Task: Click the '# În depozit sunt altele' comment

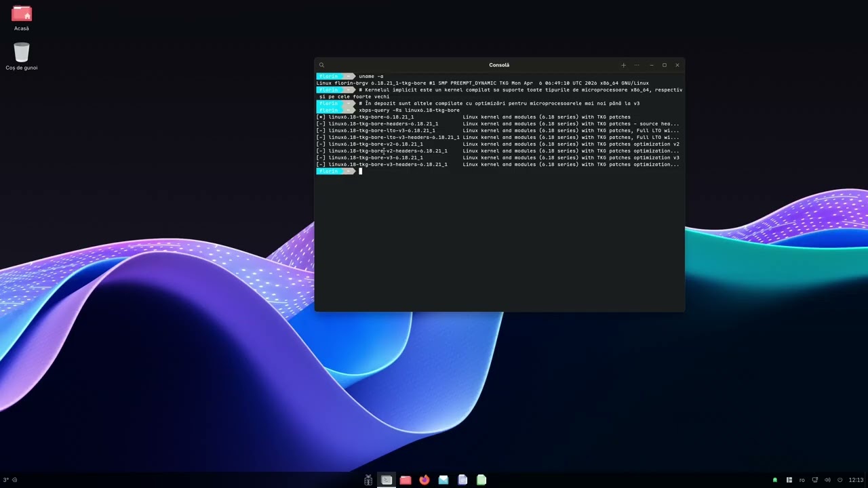Action: pos(499,103)
